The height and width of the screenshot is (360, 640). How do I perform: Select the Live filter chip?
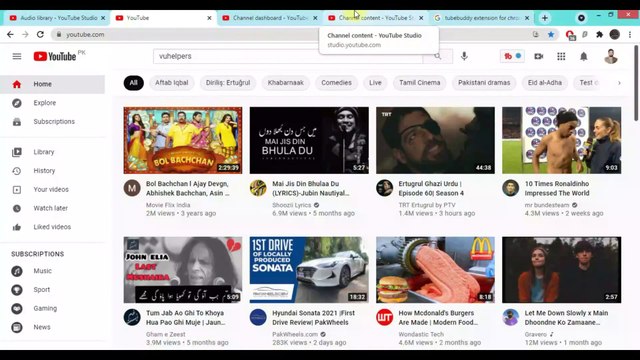pyautogui.click(x=375, y=83)
